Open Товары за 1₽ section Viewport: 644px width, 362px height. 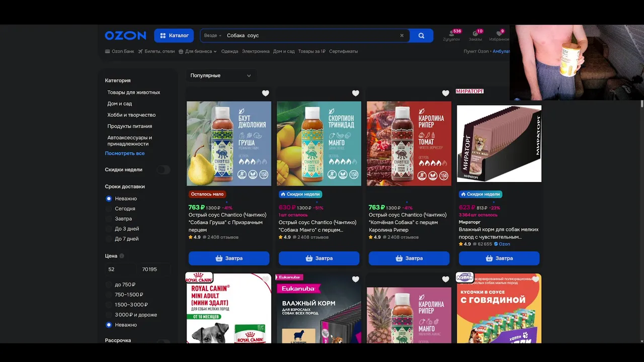tap(311, 51)
